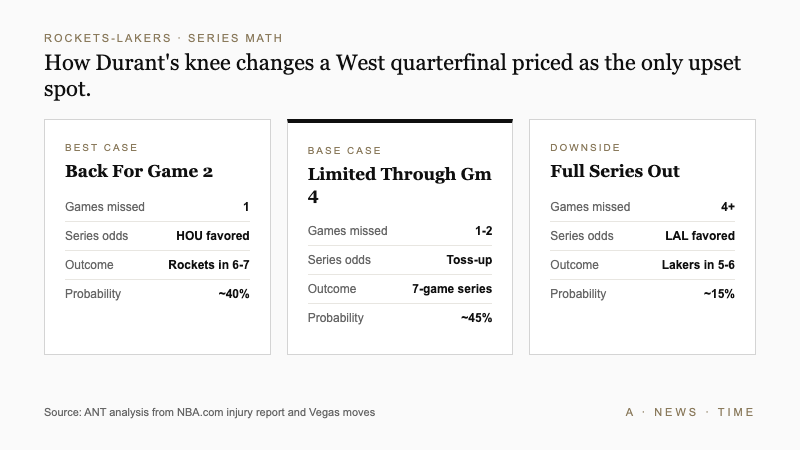
Task: Click the "Back For Game 2" card title
Action: pos(139,171)
